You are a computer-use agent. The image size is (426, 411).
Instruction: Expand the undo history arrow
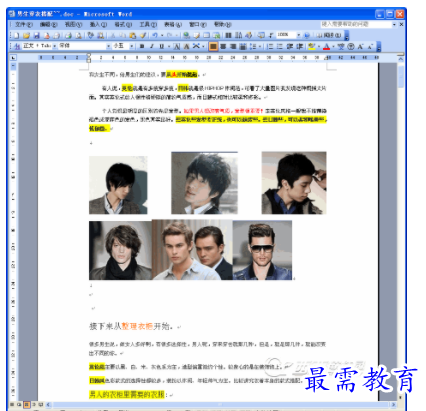[x=162, y=35]
